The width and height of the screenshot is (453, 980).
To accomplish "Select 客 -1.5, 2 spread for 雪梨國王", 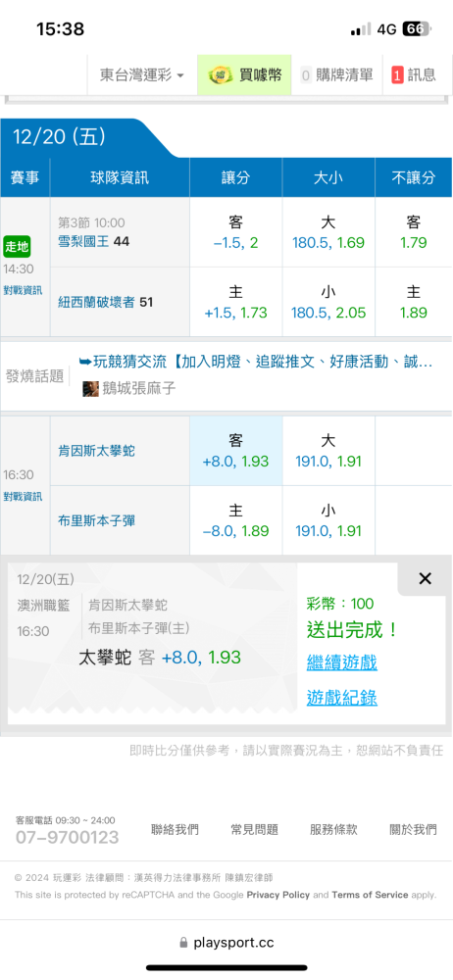I will tap(236, 232).
